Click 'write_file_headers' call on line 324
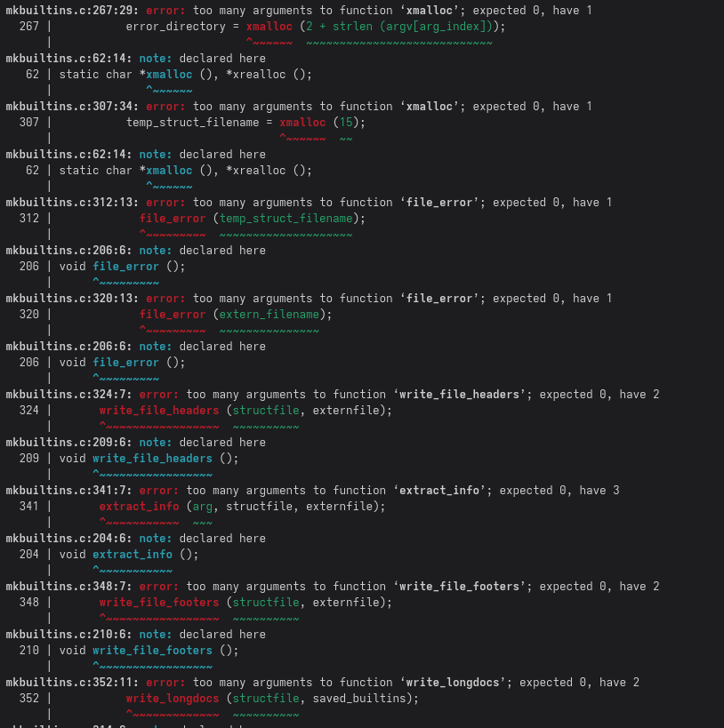 point(159,411)
